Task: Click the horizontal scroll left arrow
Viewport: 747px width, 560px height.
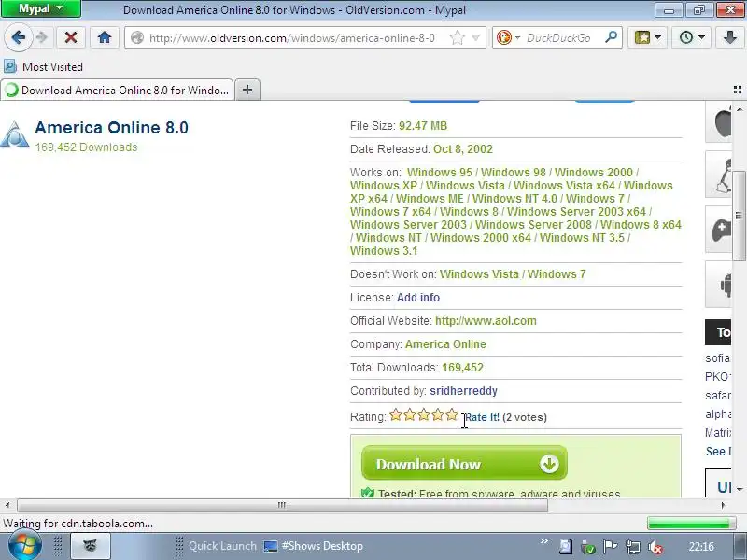Action: coord(7,505)
